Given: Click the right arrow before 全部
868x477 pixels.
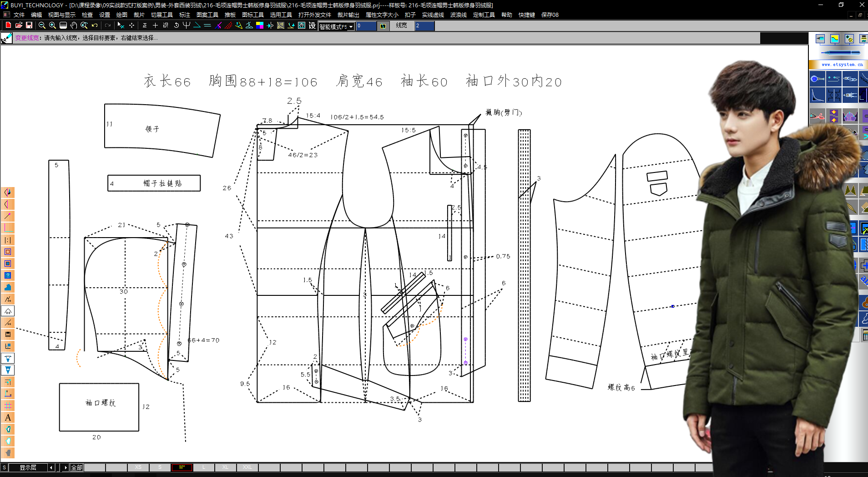Looking at the screenshot, I should [x=66, y=467].
